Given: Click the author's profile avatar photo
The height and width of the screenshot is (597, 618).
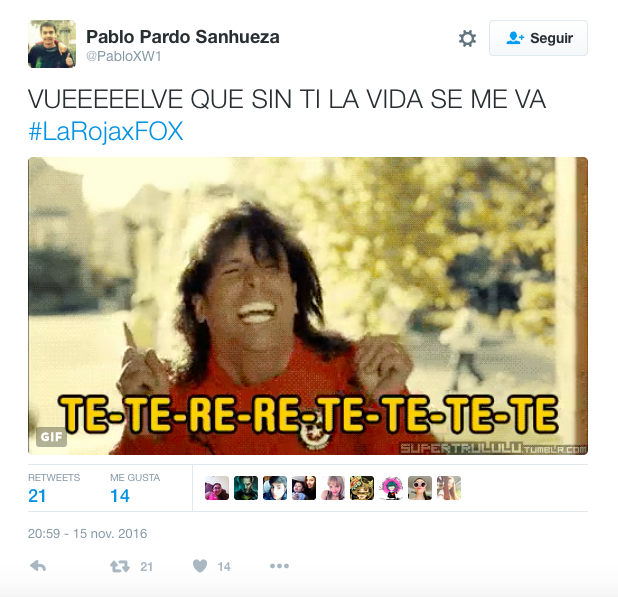Looking at the screenshot, I should pos(52,44).
